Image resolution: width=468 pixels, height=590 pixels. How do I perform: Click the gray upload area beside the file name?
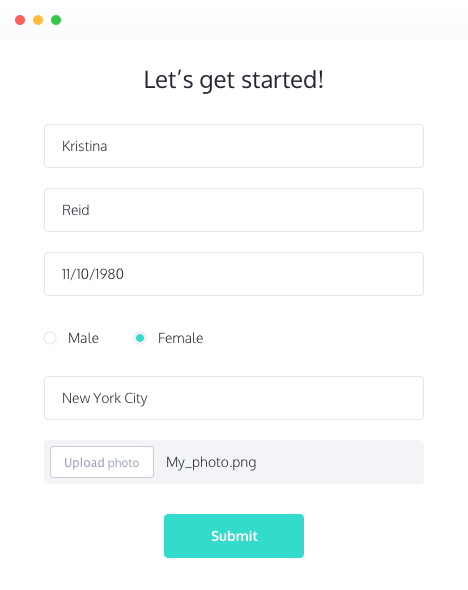[339, 462]
